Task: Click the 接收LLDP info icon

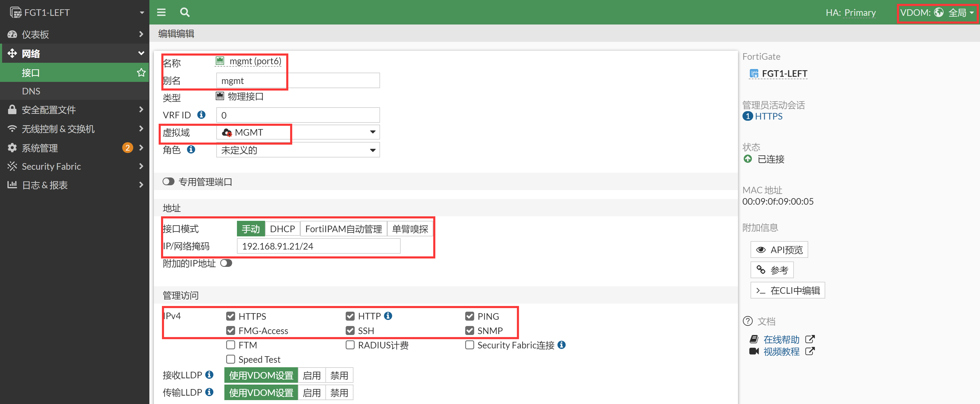Action: coord(209,375)
